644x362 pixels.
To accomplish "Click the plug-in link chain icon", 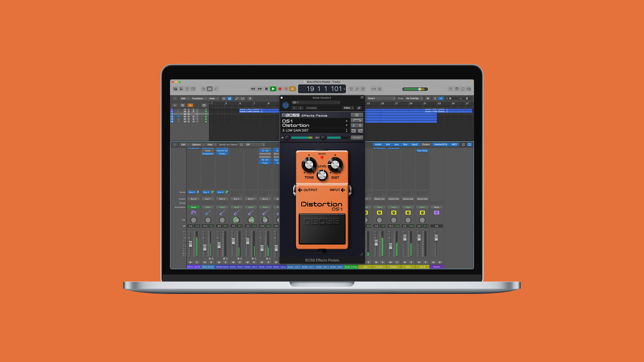I will pos(359,108).
